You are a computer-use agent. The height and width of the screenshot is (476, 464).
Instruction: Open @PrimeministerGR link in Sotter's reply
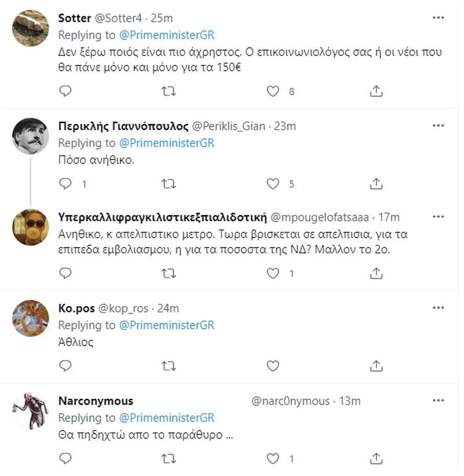[166, 34]
